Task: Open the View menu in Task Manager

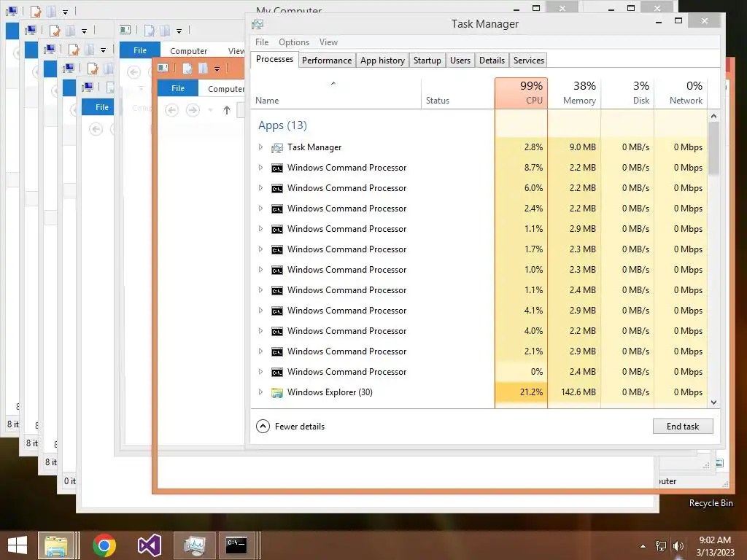Action: point(328,42)
